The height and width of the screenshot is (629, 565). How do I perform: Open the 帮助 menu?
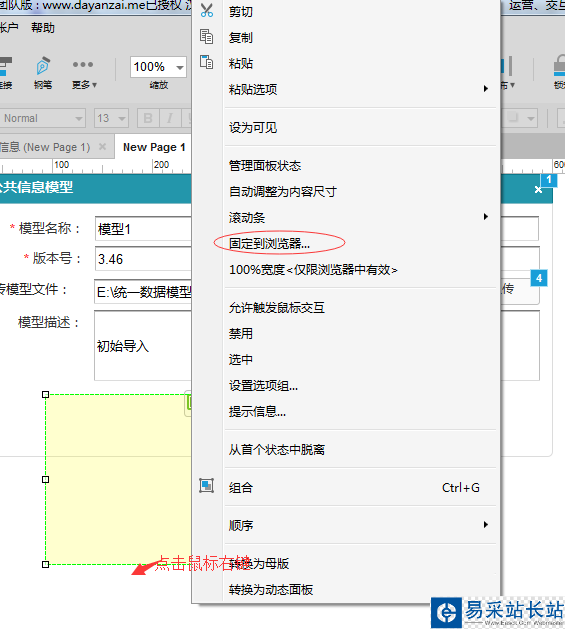pyautogui.click(x=43, y=28)
